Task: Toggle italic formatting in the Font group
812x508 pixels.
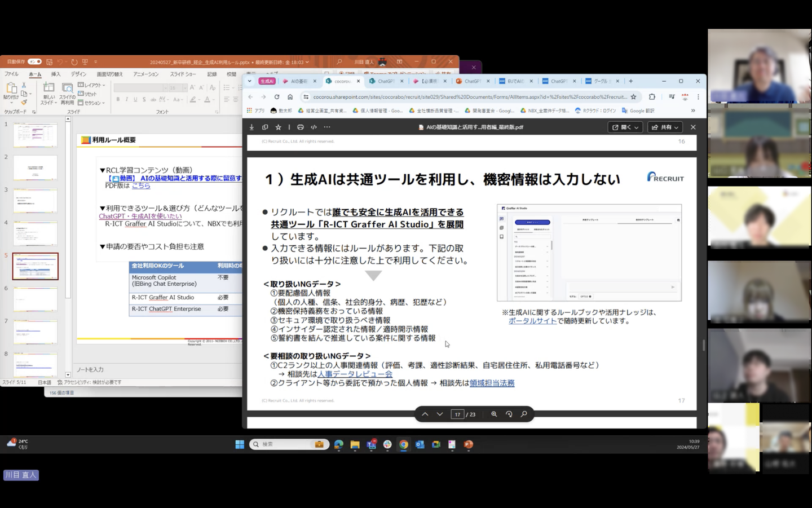Action: (127, 100)
